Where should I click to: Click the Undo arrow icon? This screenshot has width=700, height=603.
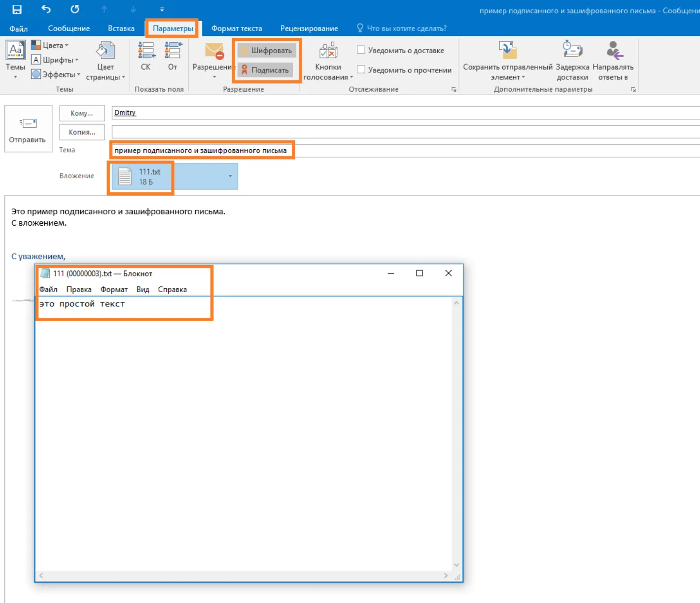(46, 9)
